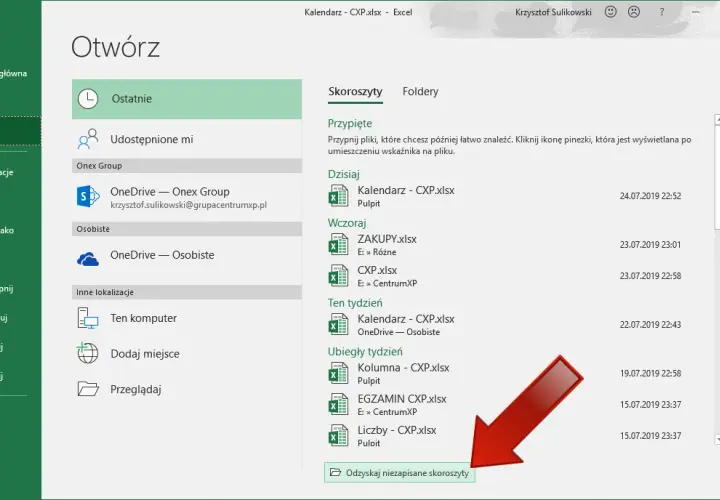720x500 pixels.
Task: Open Liczby - CXP.xlsx workbook
Action: pos(504,435)
